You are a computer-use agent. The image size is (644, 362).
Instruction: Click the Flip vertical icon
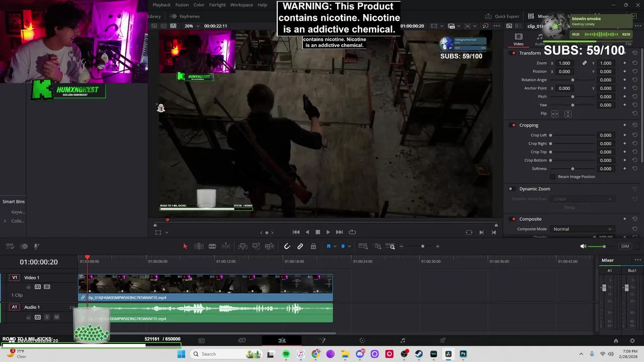pos(568,114)
